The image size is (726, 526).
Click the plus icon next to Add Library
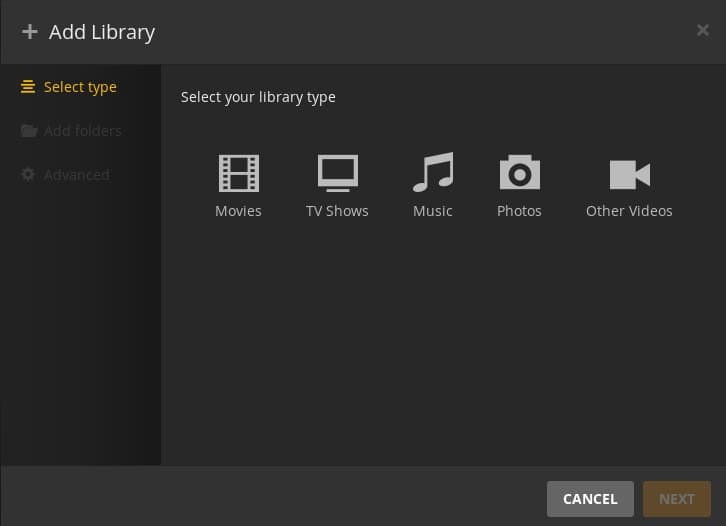pos(30,32)
